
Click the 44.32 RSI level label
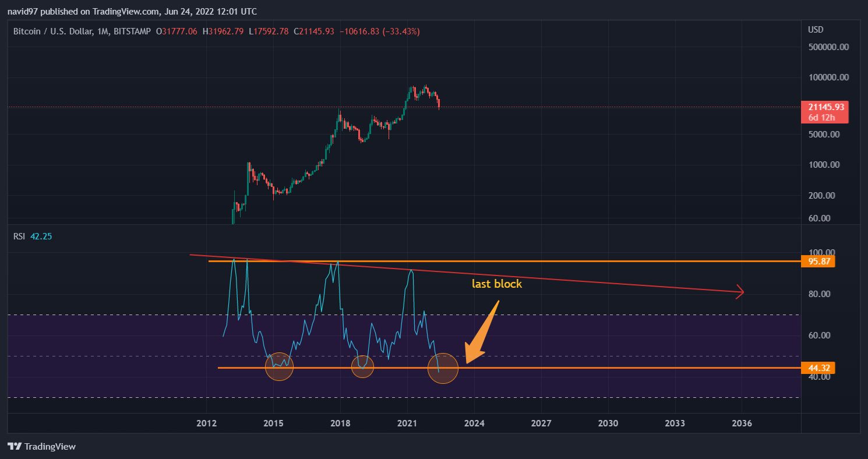click(818, 368)
